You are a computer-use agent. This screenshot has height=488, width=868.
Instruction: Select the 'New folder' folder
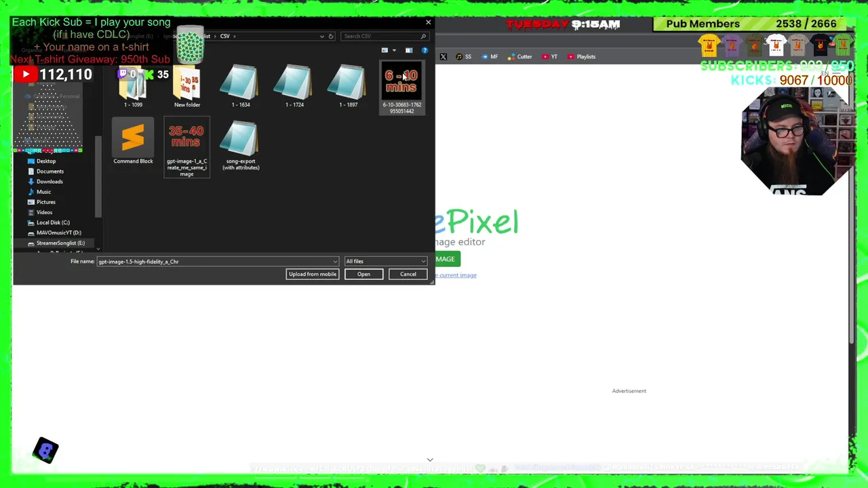click(x=187, y=87)
